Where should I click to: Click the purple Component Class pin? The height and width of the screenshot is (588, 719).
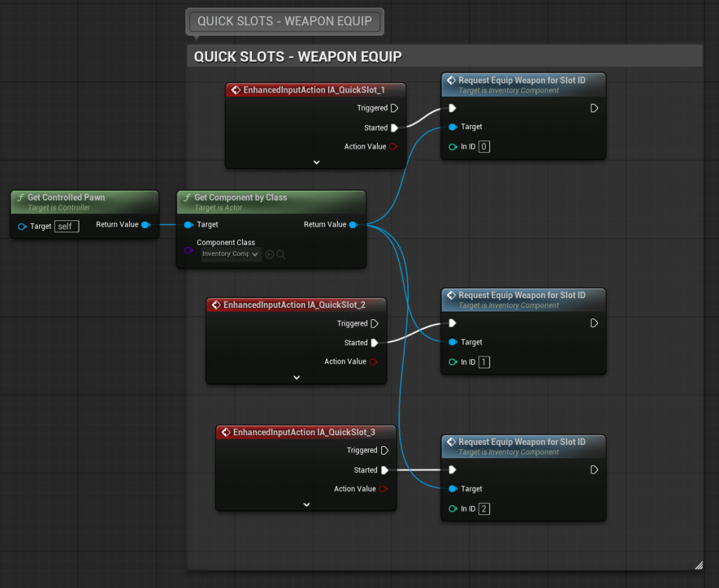[x=188, y=250]
